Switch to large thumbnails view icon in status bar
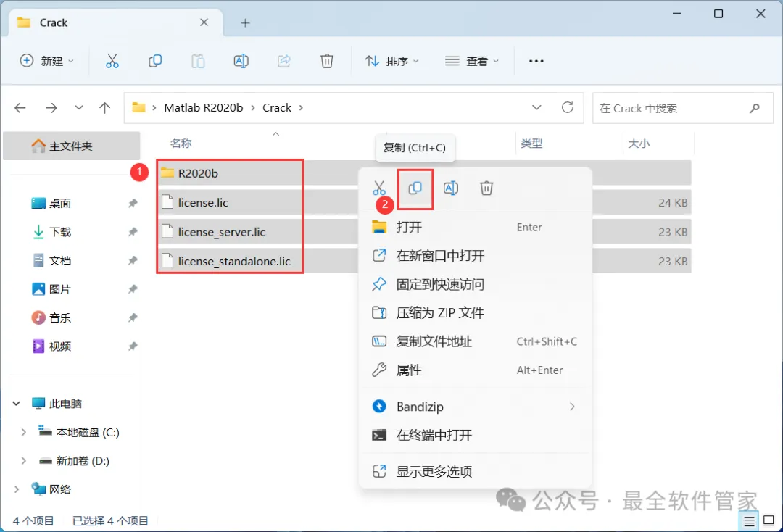Screen dimensions: 783x532 click(x=769, y=522)
